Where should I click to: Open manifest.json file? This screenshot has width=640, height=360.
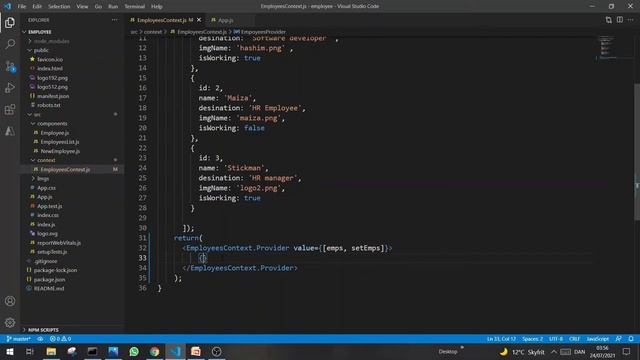53,96
